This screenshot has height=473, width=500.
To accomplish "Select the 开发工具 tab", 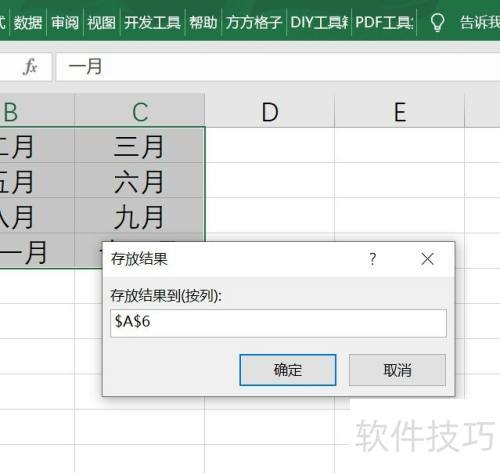I will pyautogui.click(x=152, y=23).
